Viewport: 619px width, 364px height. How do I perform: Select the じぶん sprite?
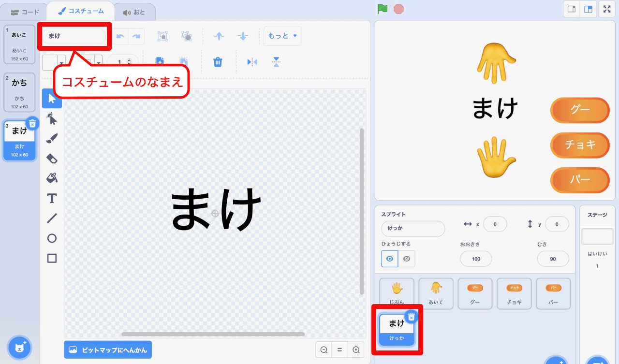pos(397,293)
